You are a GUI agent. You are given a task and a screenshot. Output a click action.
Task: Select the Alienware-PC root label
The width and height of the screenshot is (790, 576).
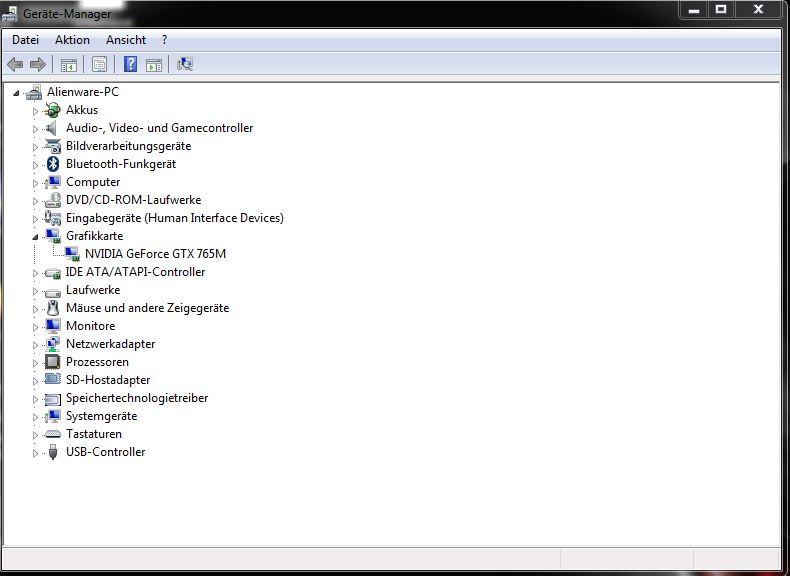point(83,92)
